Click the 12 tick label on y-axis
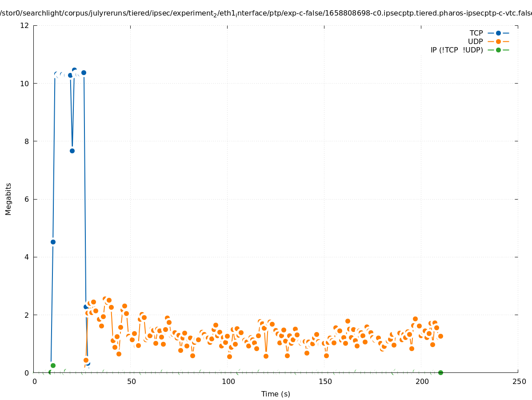Screen dimensions: 532x400 click(x=25, y=25)
